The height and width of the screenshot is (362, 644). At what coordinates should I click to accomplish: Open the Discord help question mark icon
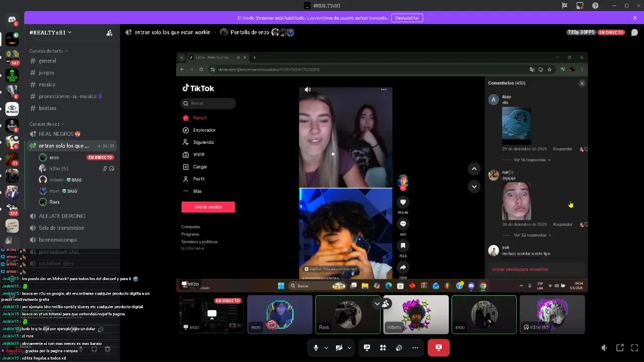[x=596, y=6]
